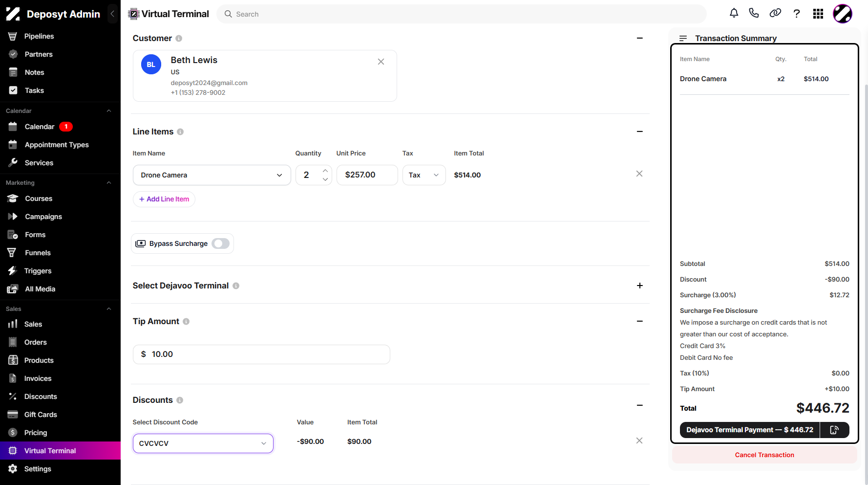The height and width of the screenshot is (485, 868).
Task: Toggle the Bypass Surcharge switch
Action: [x=221, y=243]
